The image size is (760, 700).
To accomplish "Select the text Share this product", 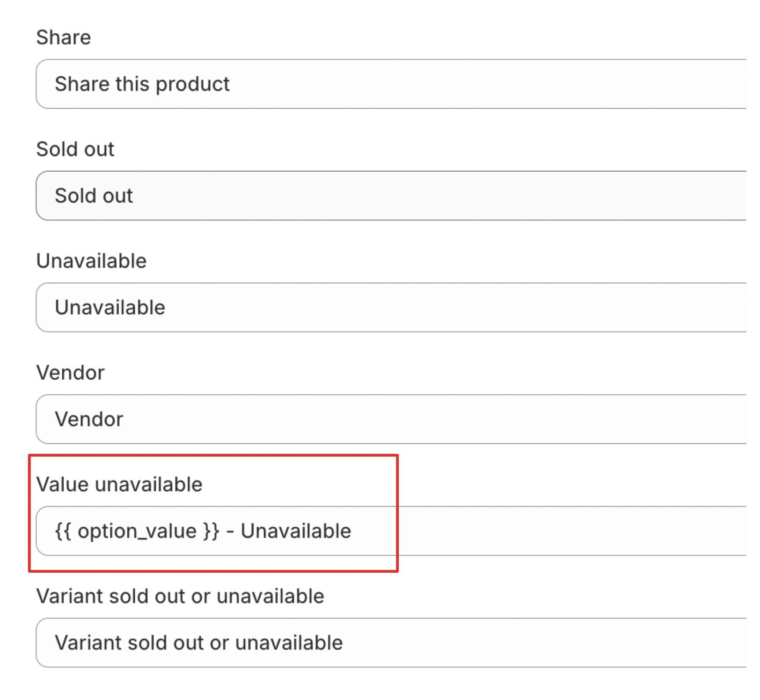I will coord(142,84).
